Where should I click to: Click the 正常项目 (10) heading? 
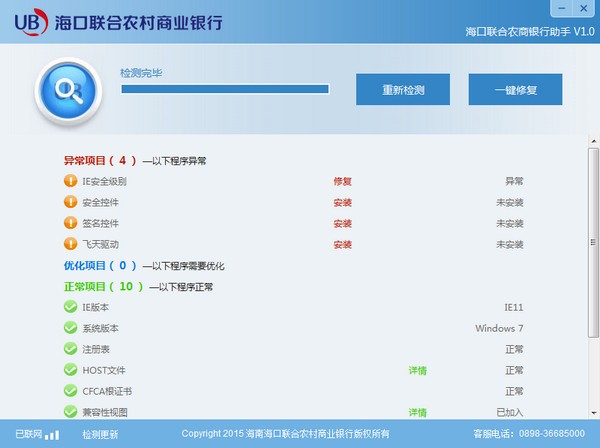point(103,287)
